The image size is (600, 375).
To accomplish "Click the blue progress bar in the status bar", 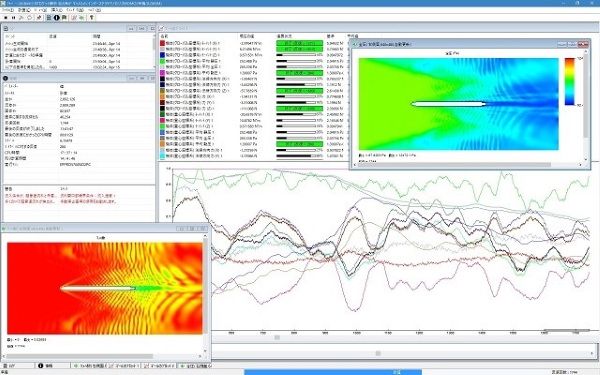I will 333,372.
